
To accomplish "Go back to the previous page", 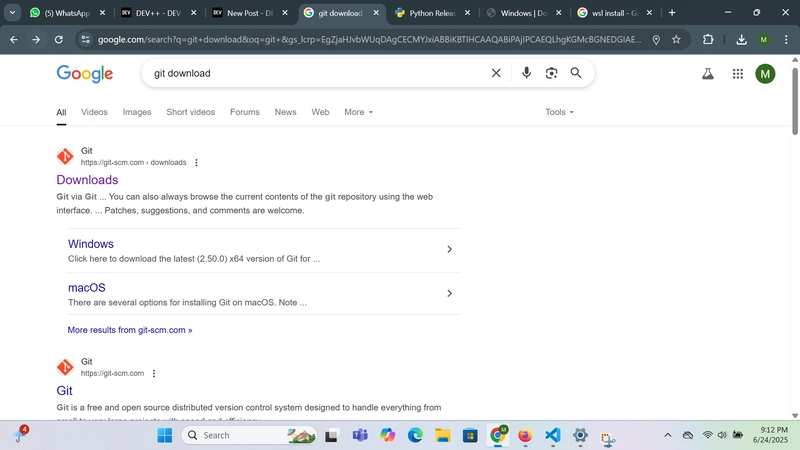I will point(14,39).
